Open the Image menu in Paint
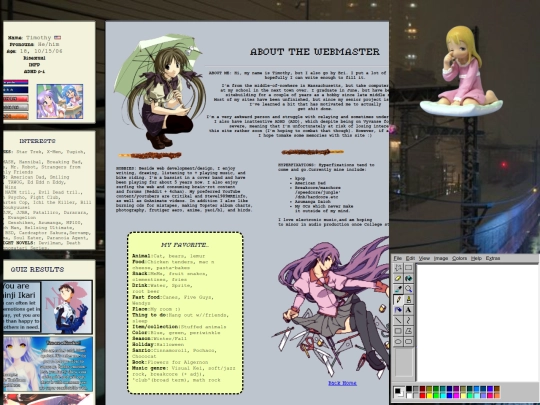This screenshot has height=405, width=540. click(x=440, y=258)
